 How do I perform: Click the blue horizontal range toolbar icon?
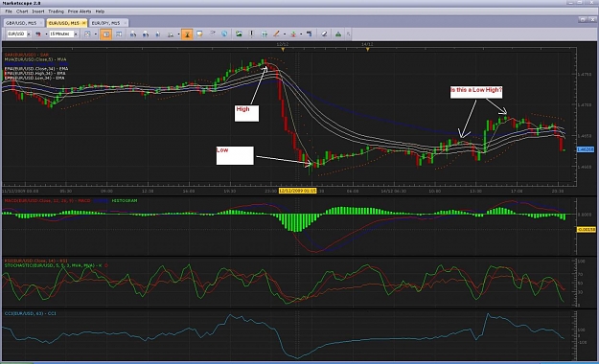[x=264, y=34]
